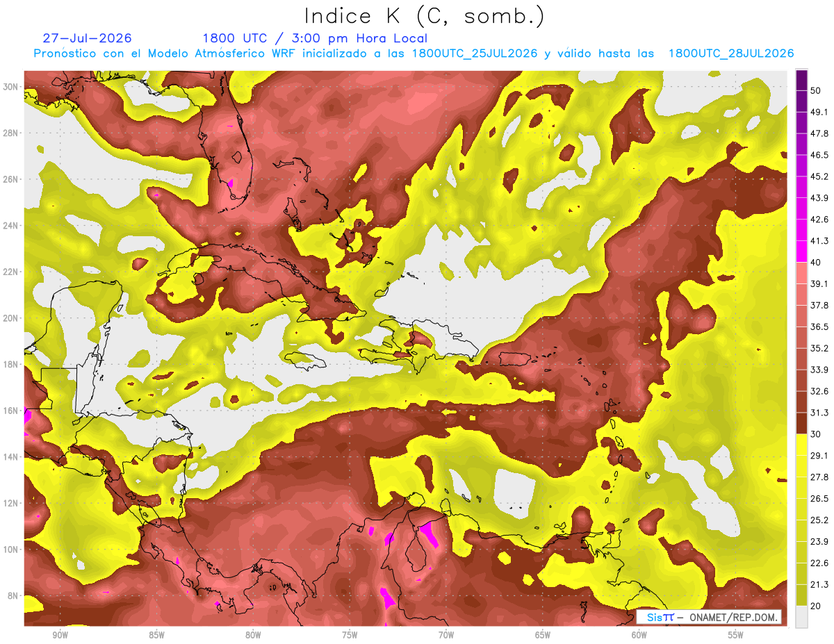
Task: Click the colorbar label "27.8"
Action: 819,477
